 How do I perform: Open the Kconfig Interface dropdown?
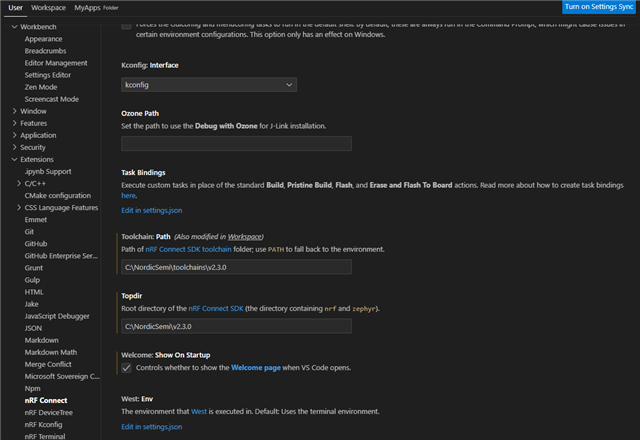[209, 85]
